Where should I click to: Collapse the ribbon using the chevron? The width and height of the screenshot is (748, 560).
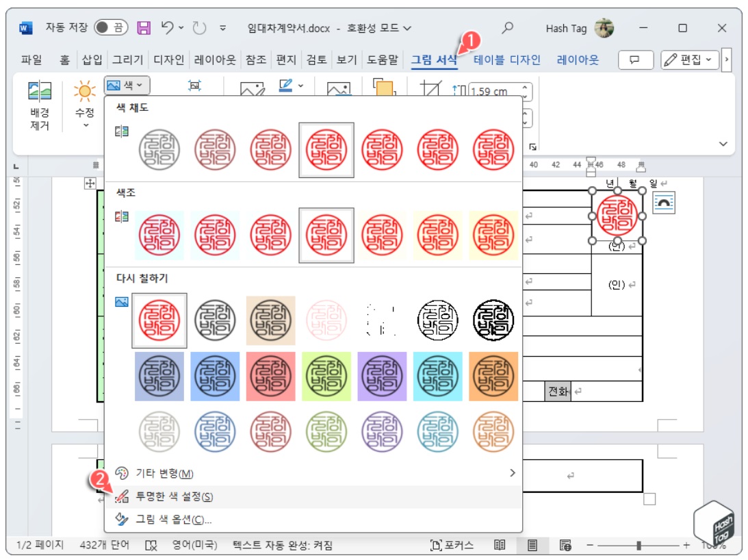(723, 144)
